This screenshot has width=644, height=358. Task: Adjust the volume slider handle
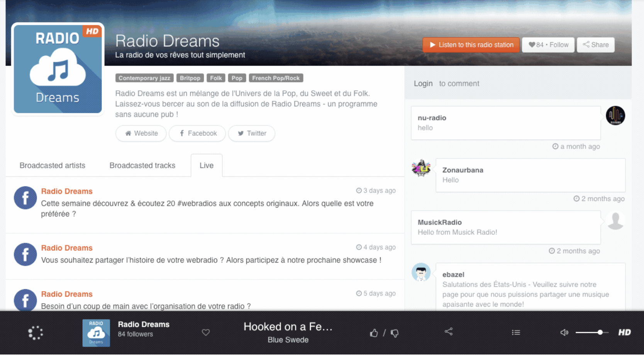tap(600, 332)
